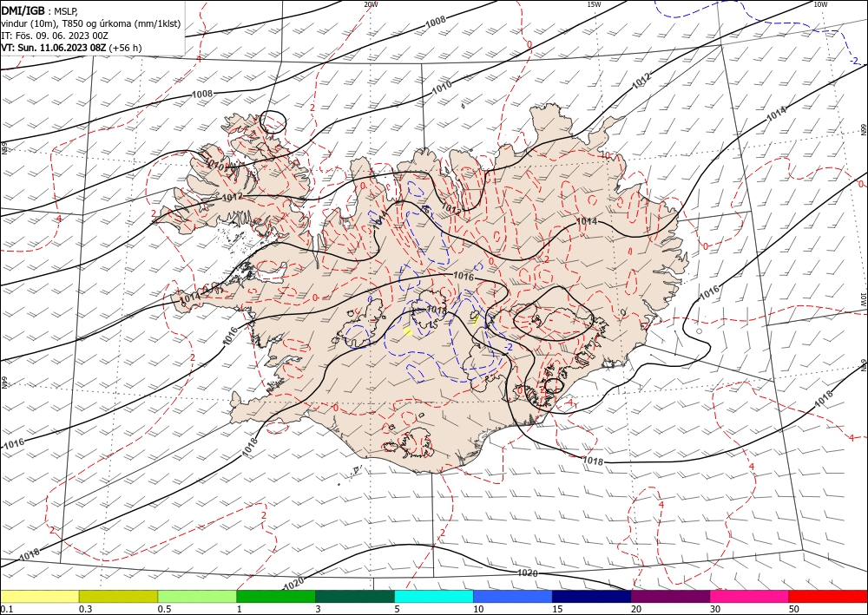The image size is (868, 615).
Task: Select the light green 0.5–1 legend swatch
Action: coord(197,596)
